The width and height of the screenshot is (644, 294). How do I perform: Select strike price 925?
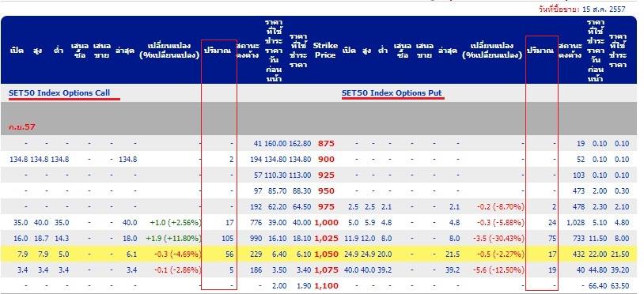(326, 175)
